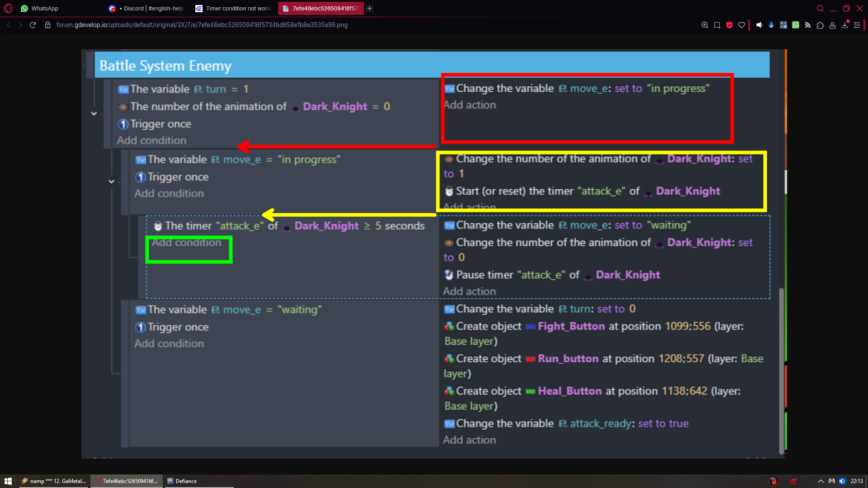Open the downloads icon with red dot

[x=844, y=25]
